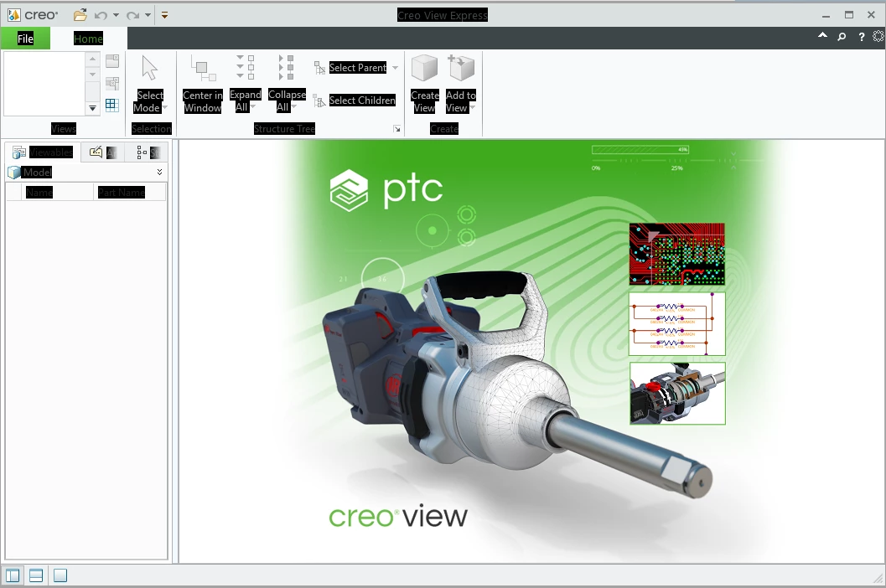Open Structure Tree group dialog launcher
Screen dimensions: 886x588
397,129
